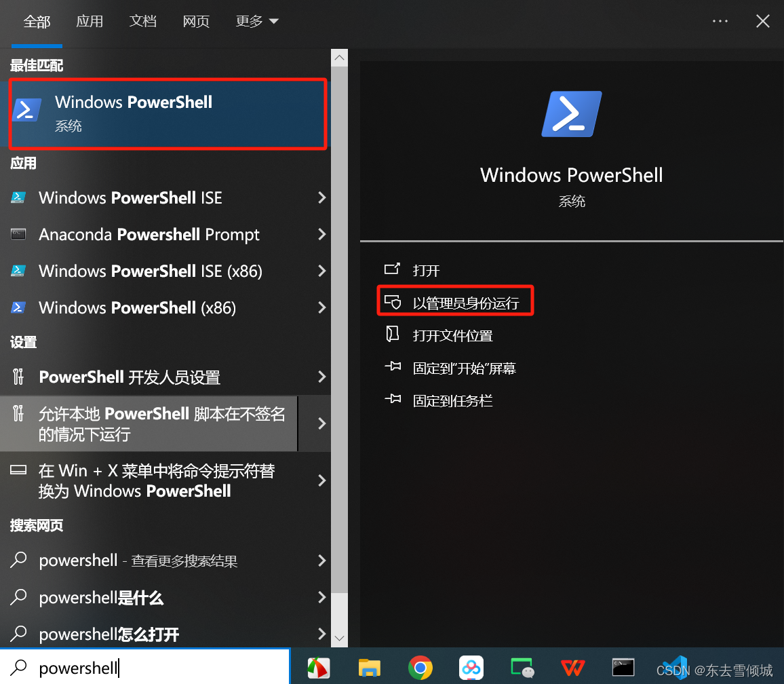784x684 pixels.
Task: Click the magnifier icon in search box
Action: click(18, 667)
